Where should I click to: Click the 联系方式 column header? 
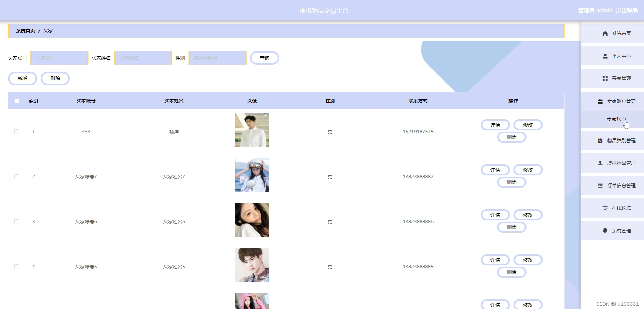click(x=418, y=101)
